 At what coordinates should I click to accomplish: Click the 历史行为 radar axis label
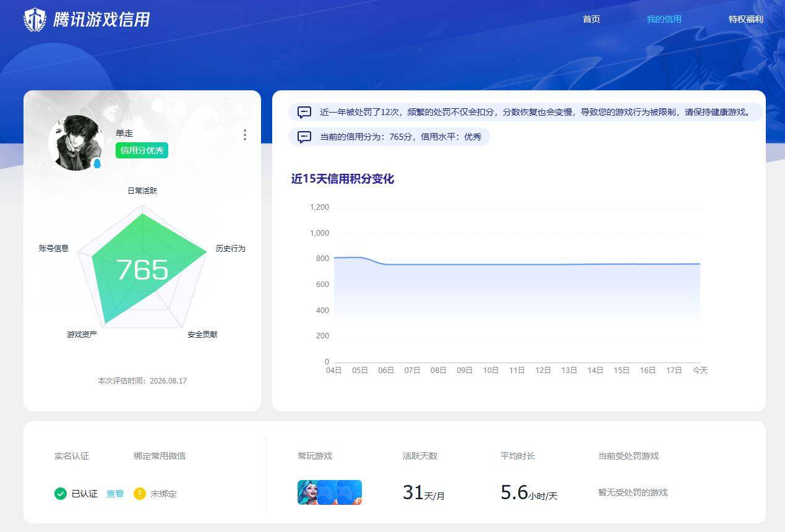[x=231, y=248]
